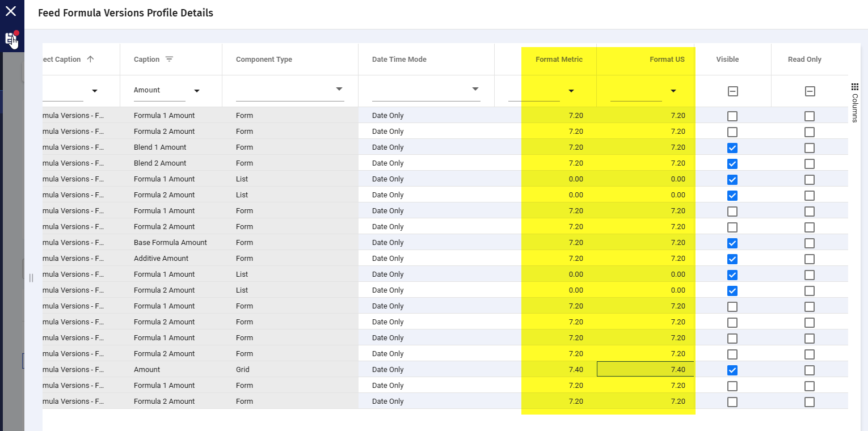Select the Base Formula Amount caption cell
The image size is (868, 431).
pyautogui.click(x=171, y=242)
